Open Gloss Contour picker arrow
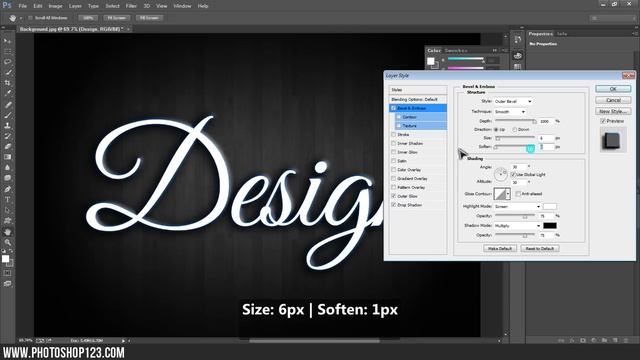 click(x=508, y=194)
